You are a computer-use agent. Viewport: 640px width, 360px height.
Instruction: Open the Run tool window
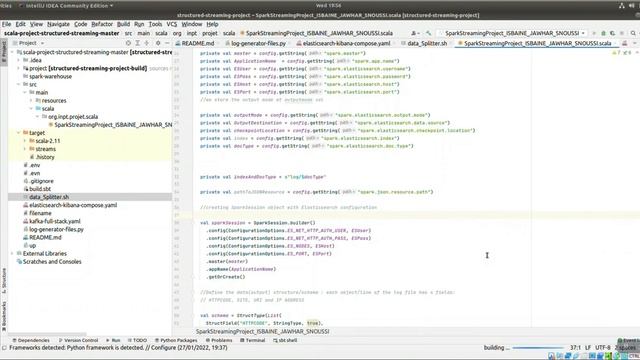(x=113, y=340)
